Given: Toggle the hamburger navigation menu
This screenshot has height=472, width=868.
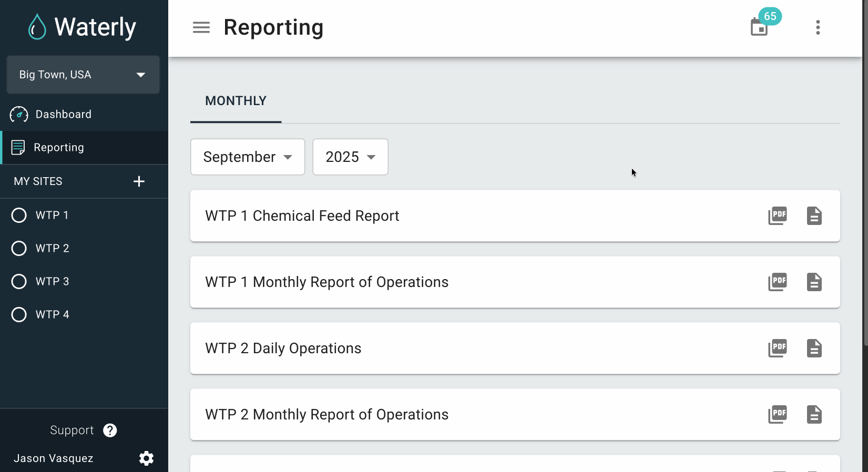Looking at the screenshot, I should pyautogui.click(x=201, y=27).
